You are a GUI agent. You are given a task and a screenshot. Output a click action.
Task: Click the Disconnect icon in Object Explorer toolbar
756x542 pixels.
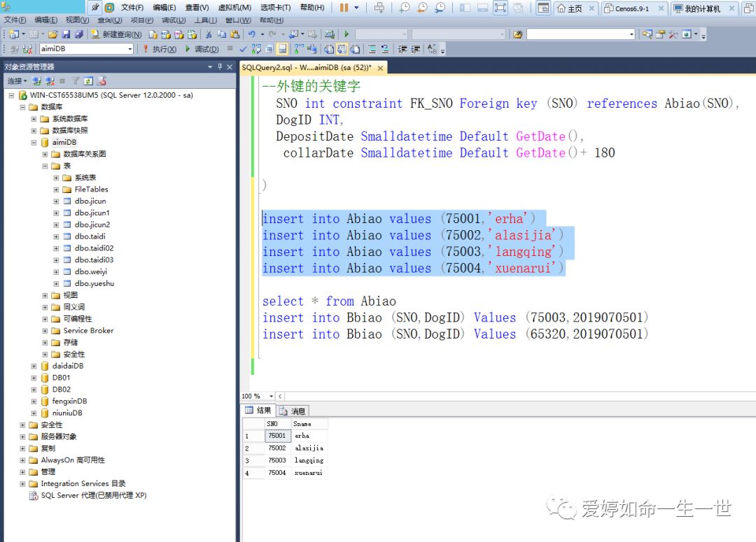50,81
